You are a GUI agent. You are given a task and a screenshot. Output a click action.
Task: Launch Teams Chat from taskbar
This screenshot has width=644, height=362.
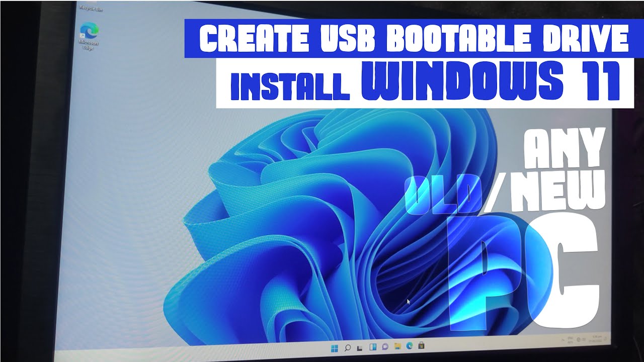pos(385,346)
